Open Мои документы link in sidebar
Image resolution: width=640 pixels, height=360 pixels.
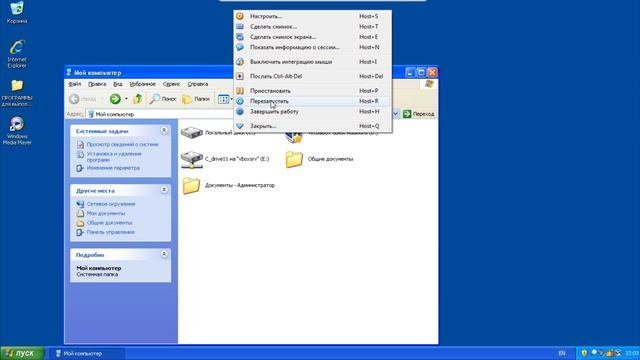pyautogui.click(x=106, y=213)
